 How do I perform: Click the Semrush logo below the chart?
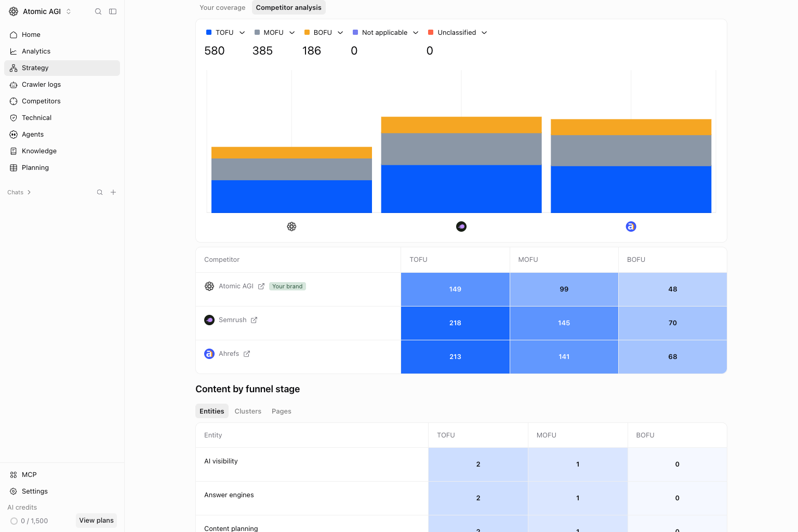click(x=461, y=227)
